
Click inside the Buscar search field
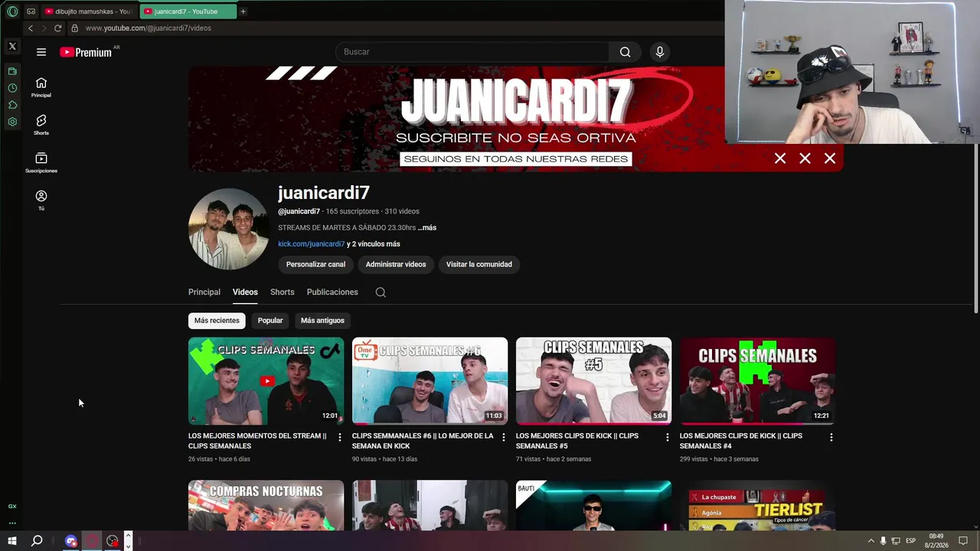[472, 52]
